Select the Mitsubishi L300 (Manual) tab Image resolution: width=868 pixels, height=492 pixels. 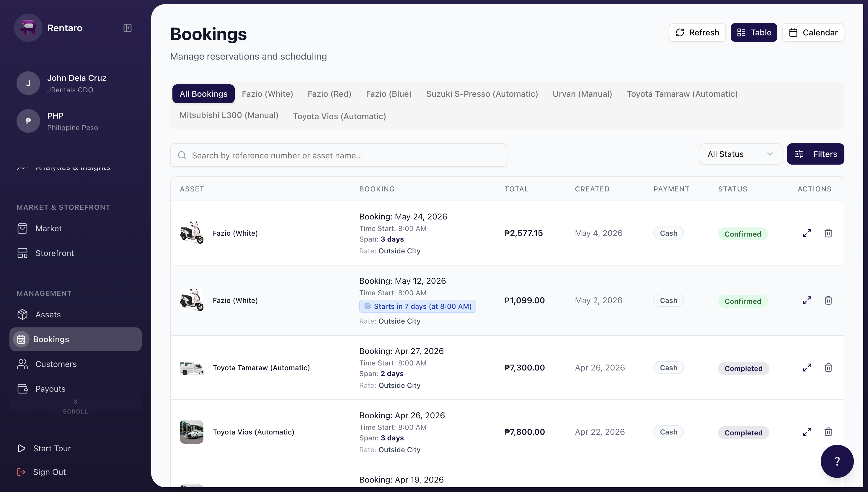pos(229,115)
